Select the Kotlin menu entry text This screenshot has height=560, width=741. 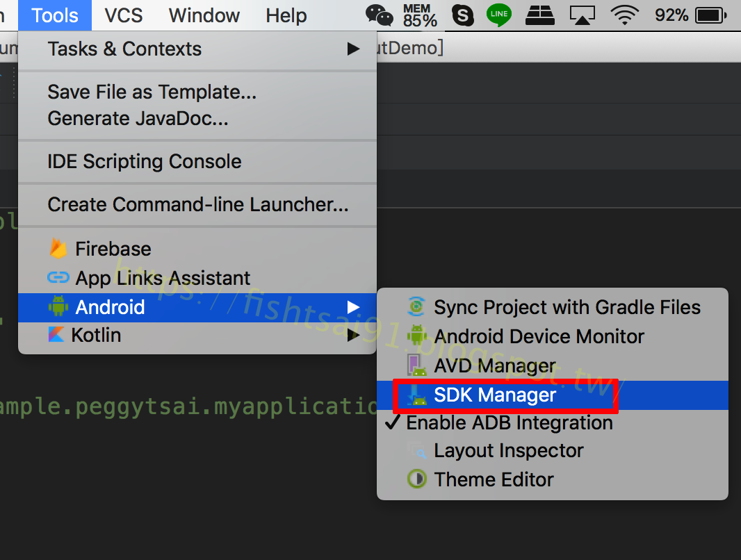[x=97, y=336]
